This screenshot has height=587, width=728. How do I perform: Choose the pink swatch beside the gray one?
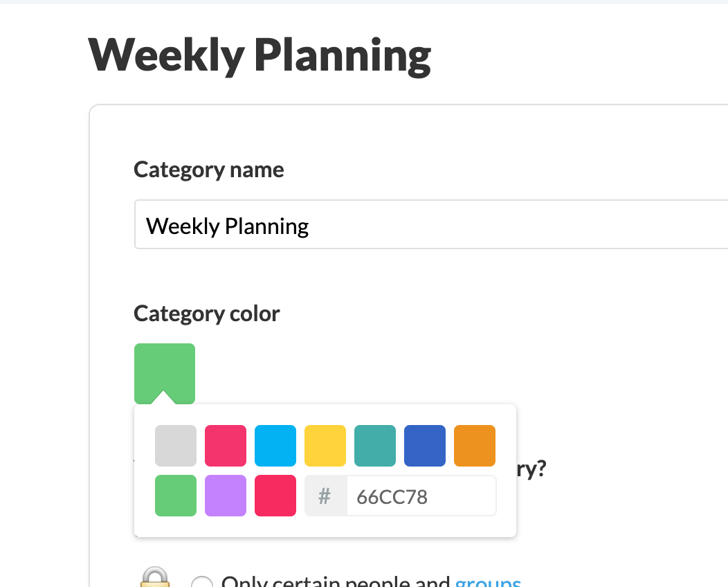point(225,445)
